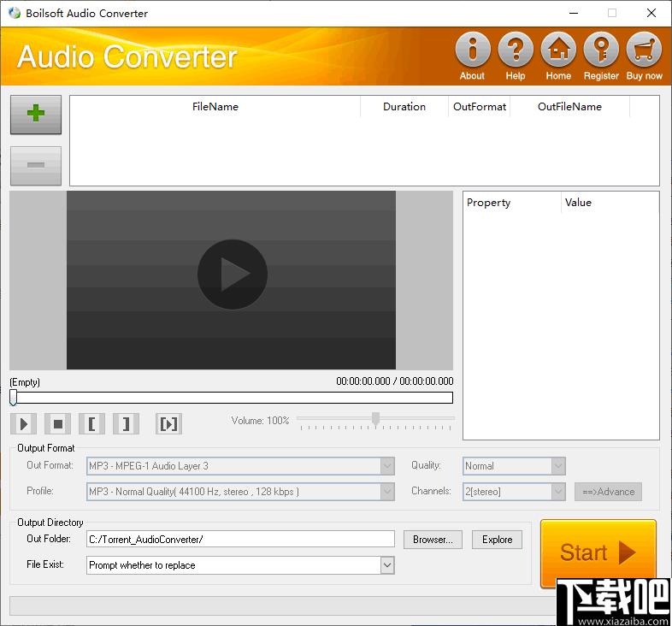Open the About info icon
Viewport: 672px width, 626px height.
point(472,50)
